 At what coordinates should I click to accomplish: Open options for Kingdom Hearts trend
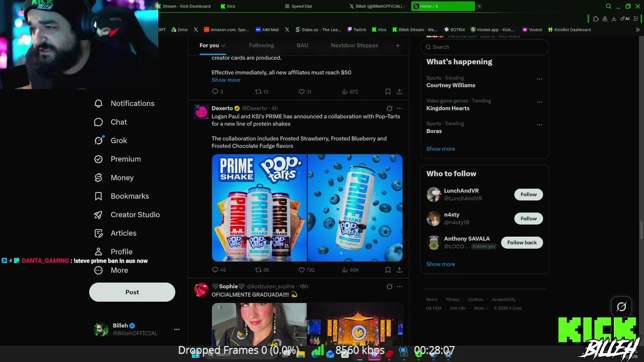click(539, 102)
